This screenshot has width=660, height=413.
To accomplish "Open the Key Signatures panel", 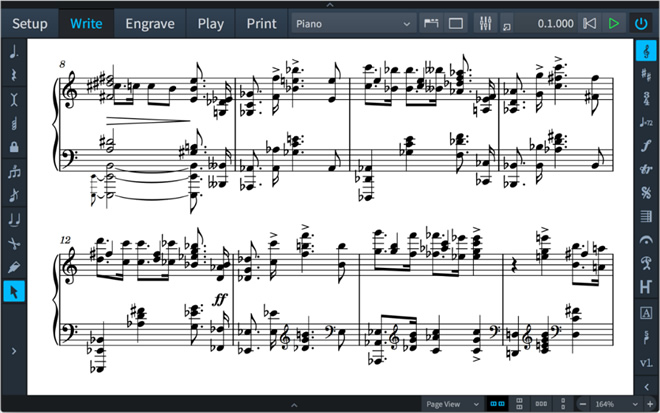I will coord(646,75).
